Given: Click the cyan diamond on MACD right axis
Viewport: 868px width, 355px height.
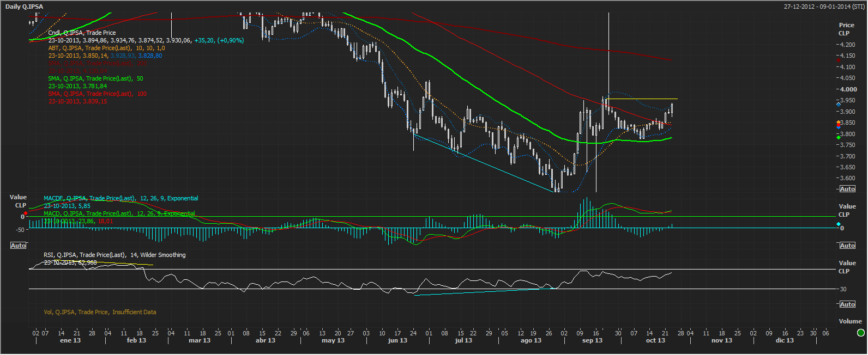Looking at the screenshot, I should pos(839,224).
